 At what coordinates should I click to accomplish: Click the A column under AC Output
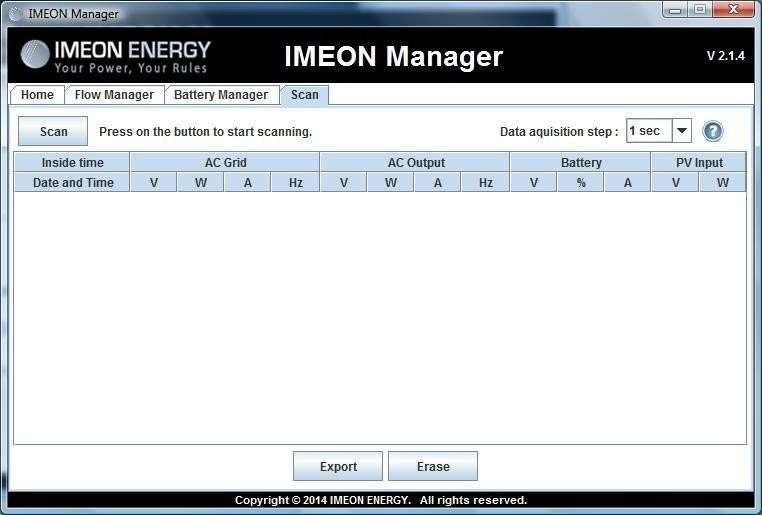coord(438,183)
